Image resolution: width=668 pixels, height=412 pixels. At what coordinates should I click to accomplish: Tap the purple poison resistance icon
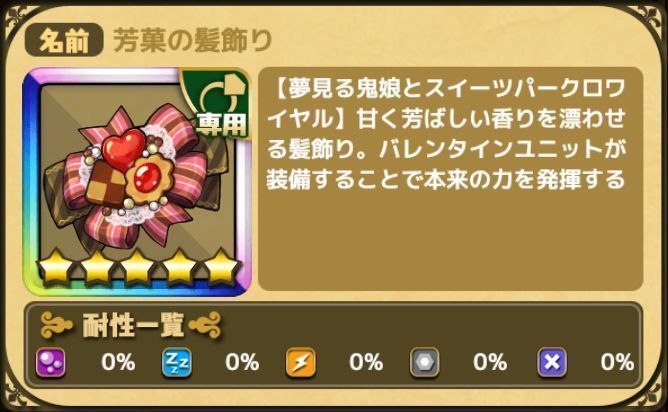(50, 363)
